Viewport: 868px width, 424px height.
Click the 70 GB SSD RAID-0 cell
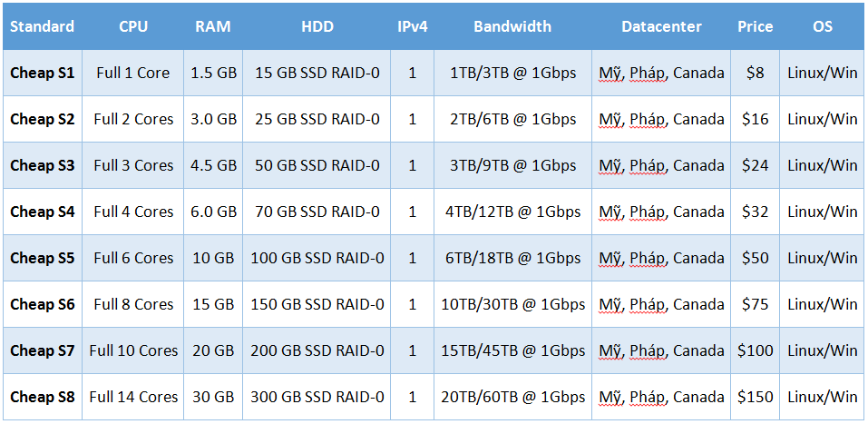click(317, 212)
